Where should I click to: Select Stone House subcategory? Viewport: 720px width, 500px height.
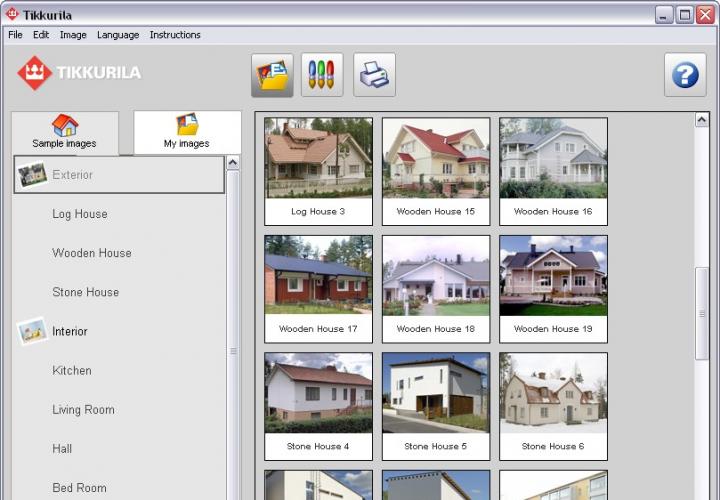(x=86, y=292)
